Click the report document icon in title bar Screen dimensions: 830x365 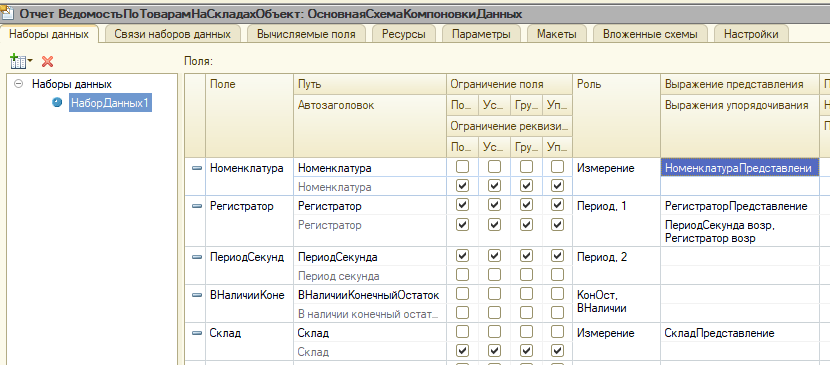7,13
